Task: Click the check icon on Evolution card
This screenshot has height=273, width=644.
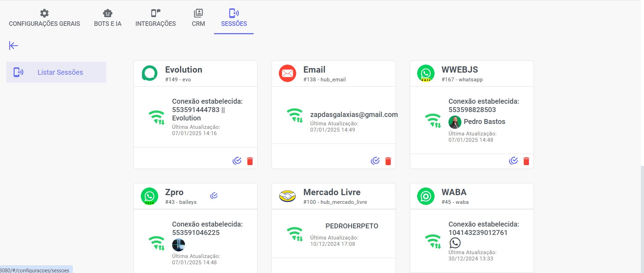Action: [x=237, y=161]
